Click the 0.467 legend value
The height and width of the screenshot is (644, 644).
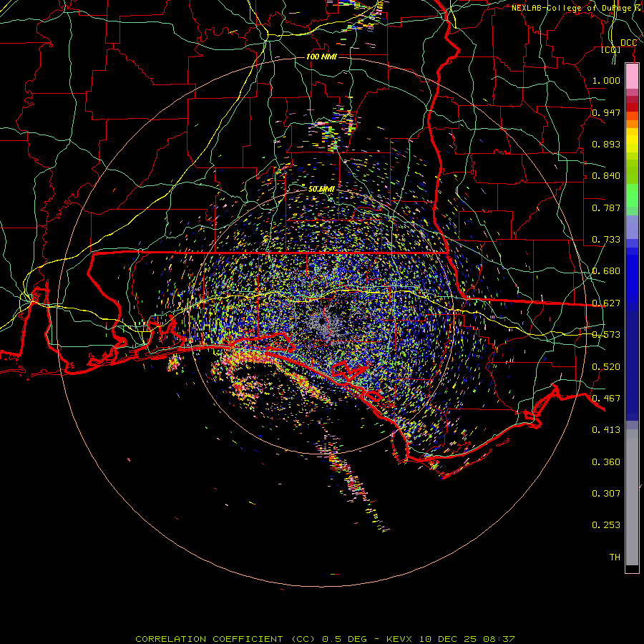tap(606, 399)
